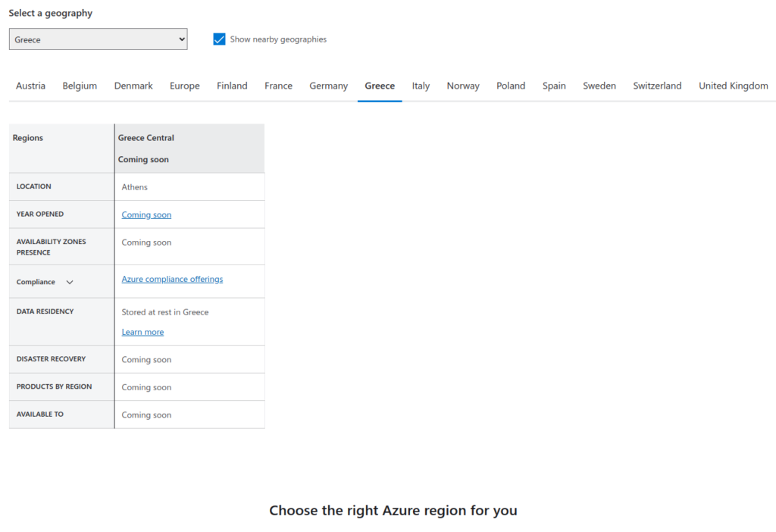Screen dimensions: 776x532
Task: Click Coming soon in Disaster Recovery row
Action: point(146,360)
